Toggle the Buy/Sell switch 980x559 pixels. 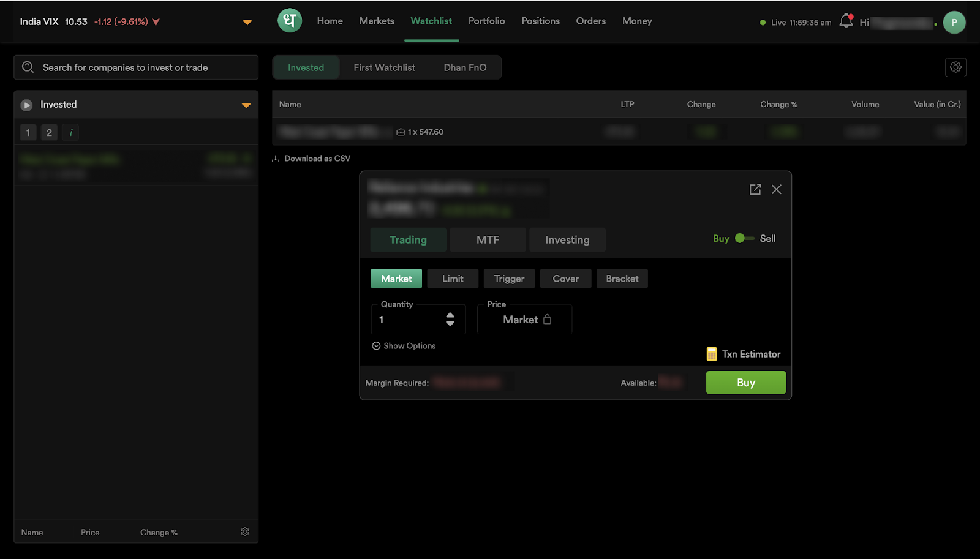click(x=744, y=239)
